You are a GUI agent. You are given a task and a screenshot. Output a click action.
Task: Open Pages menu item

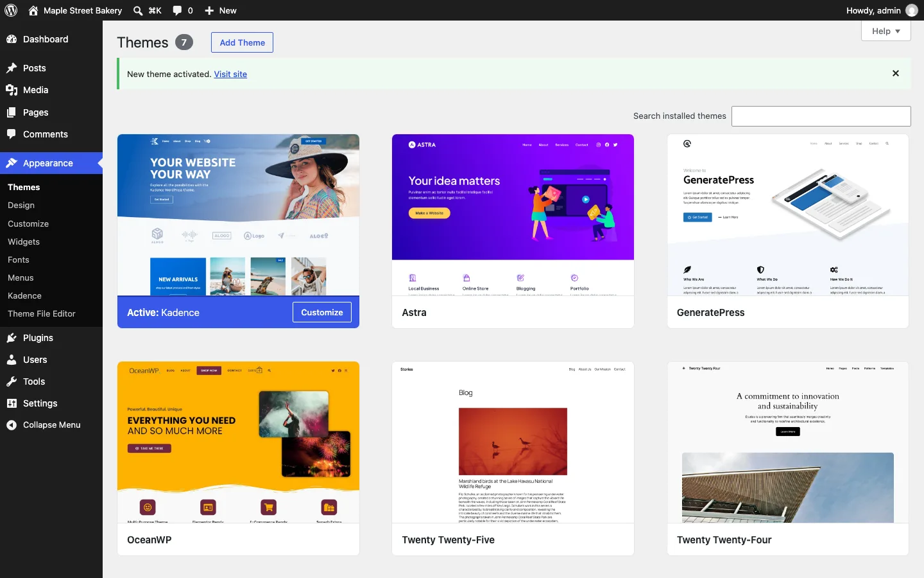click(x=51, y=112)
